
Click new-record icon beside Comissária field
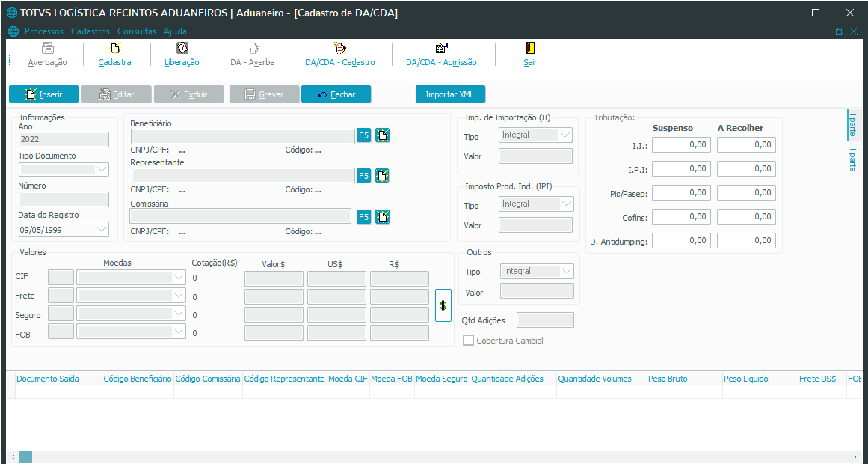(383, 217)
